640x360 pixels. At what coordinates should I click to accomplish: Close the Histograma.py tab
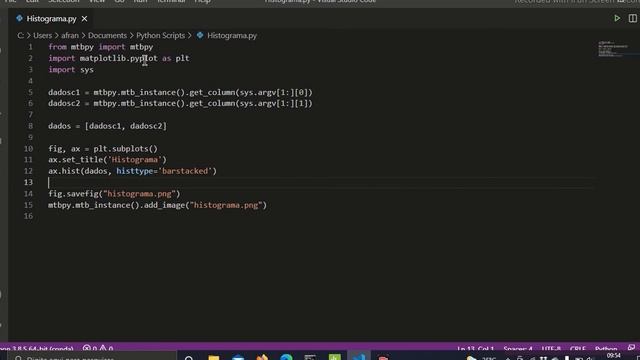(84, 19)
